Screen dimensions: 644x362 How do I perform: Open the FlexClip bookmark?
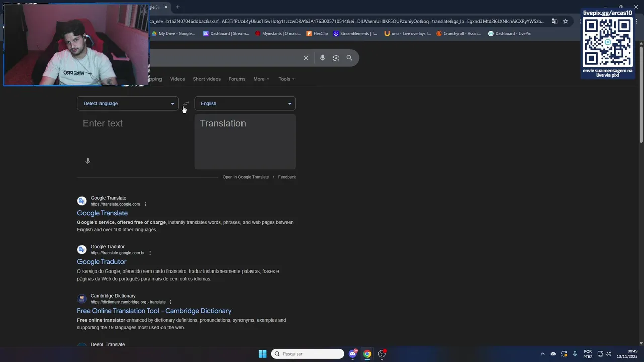317,34
